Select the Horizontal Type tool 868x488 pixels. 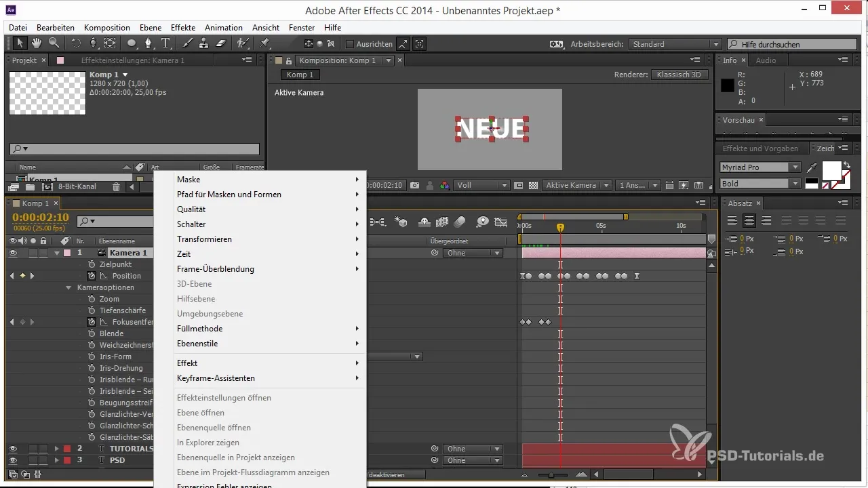166,43
